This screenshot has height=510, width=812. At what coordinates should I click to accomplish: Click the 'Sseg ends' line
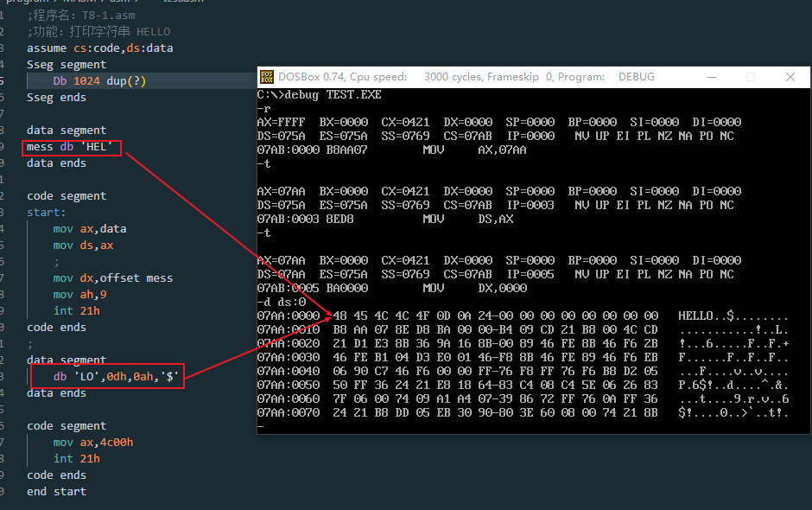[x=56, y=98]
